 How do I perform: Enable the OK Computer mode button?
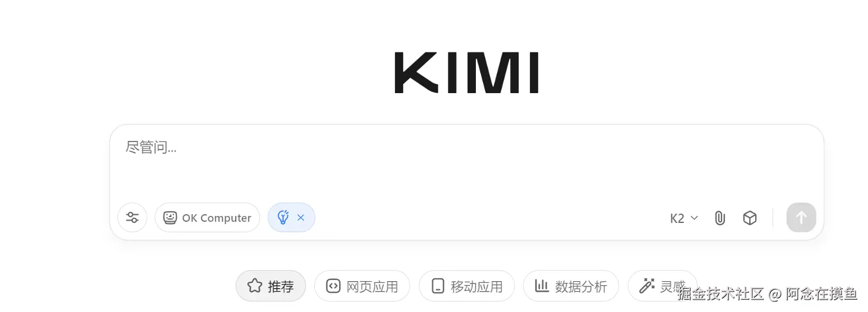(x=207, y=218)
